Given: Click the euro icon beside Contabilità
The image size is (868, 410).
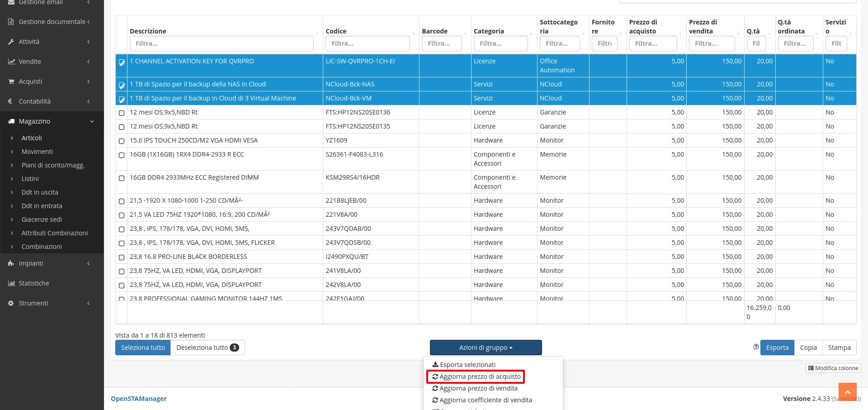Looking at the screenshot, I should [x=10, y=101].
